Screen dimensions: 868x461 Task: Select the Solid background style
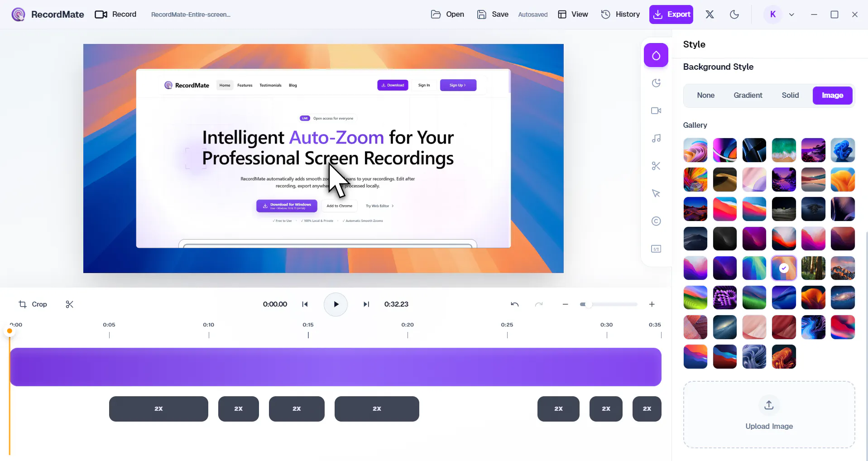click(790, 96)
